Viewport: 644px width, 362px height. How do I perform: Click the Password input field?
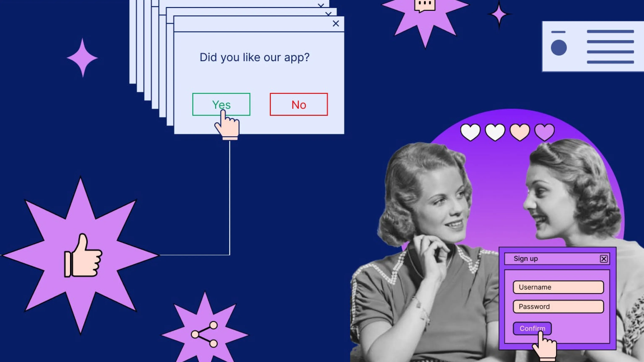click(559, 307)
